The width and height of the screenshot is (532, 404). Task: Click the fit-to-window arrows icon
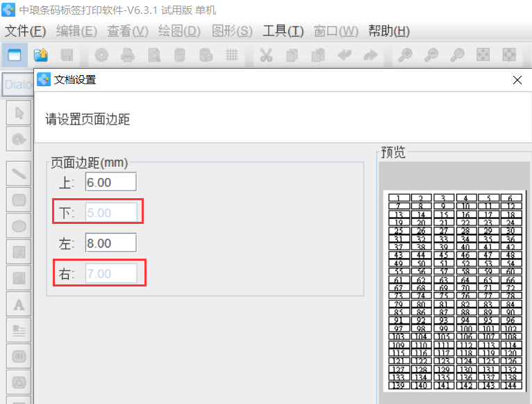tap(483, 55)
